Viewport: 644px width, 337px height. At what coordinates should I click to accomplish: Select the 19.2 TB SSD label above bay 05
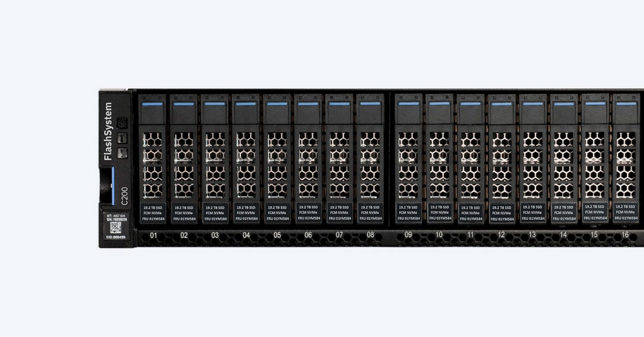click(277, 207)
